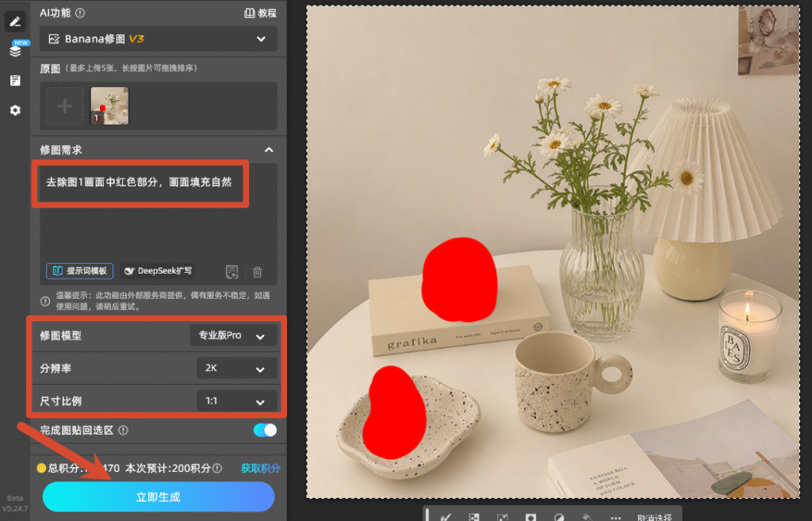
Task: Click the more options ellipsis in bottom toolbar
Action: [x=615, y=517]
